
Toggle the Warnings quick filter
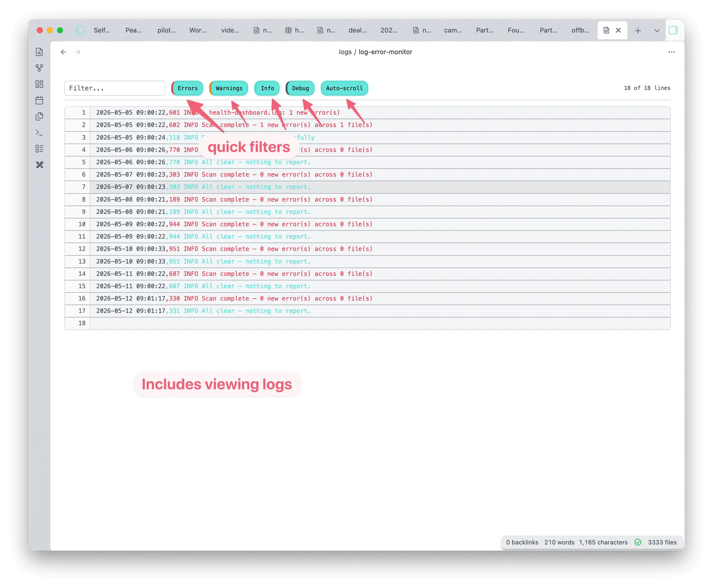pos(229,88)
